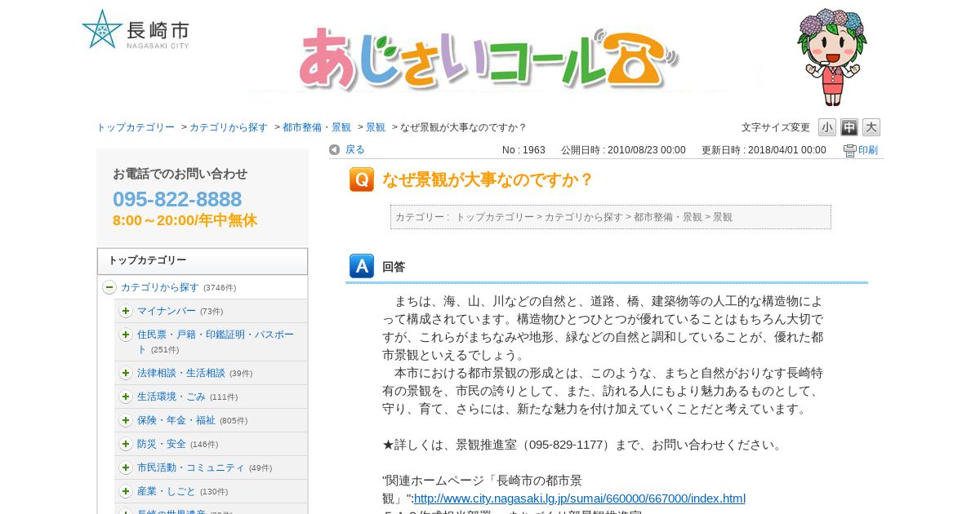The width and height of the screenshot is (980, 514).
Task: Click the Nagasaki City logo
Action: 136,29
